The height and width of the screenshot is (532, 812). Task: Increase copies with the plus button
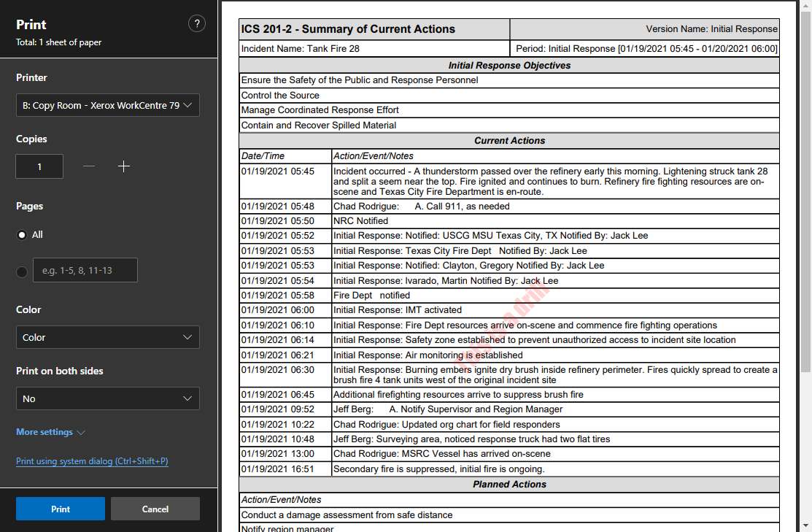124,166
